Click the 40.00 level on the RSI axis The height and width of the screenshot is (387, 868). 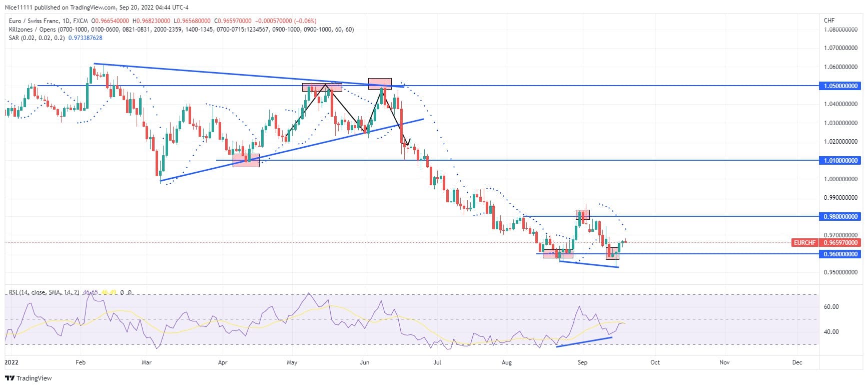831,332
